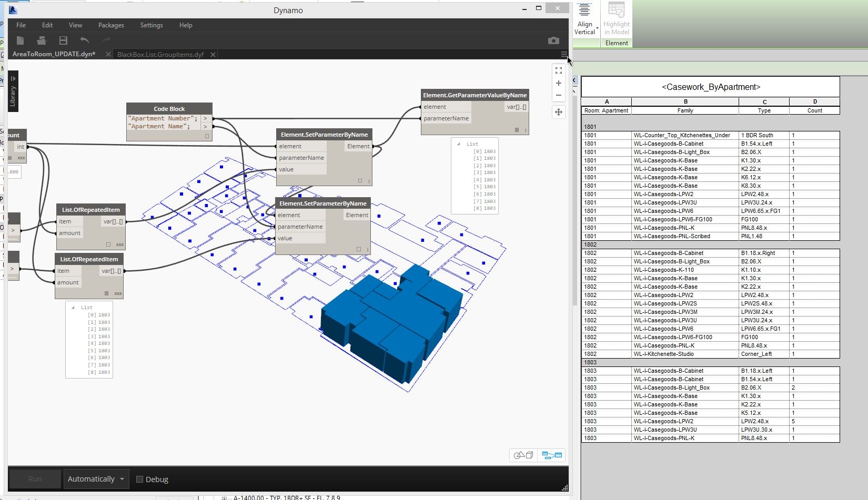Click the Redo arrow icon in Dynamo
The image size is (868, 500).
click(x=106, y=40)
